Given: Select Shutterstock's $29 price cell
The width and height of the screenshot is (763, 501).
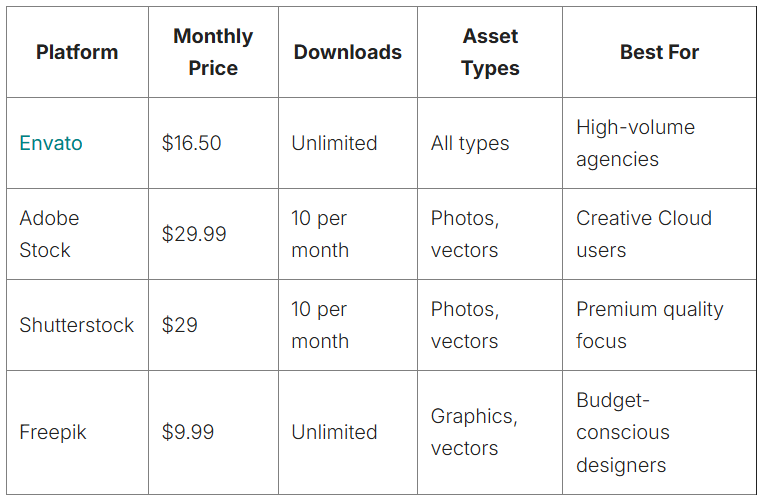Looking at the screenshot, I should click(180, 325).
